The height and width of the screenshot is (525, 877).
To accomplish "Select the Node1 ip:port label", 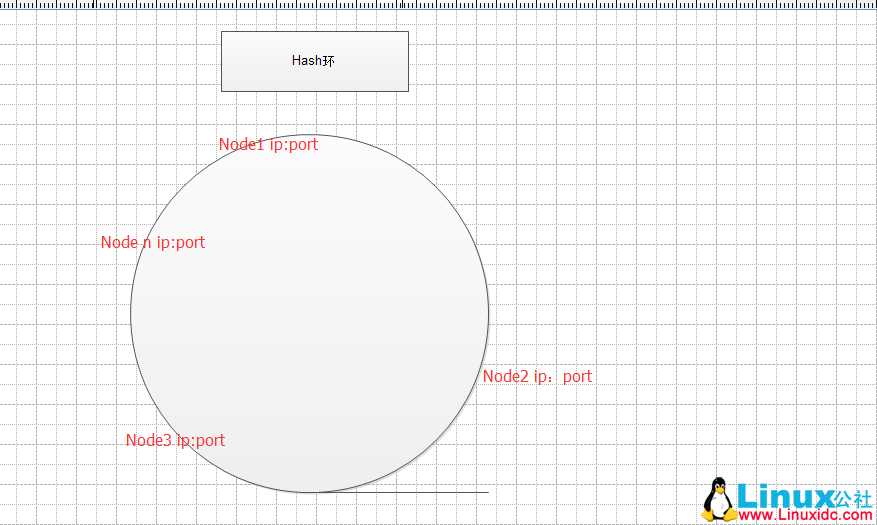I will [x=268, y=144].
